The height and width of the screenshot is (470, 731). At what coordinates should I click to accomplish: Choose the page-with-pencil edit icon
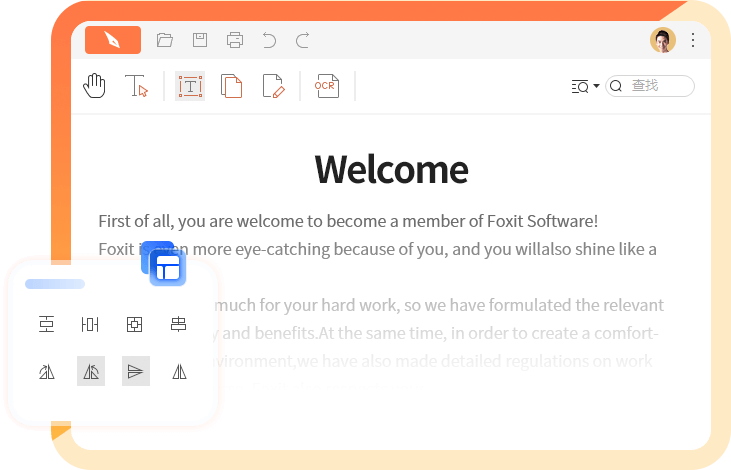(274, 86)
